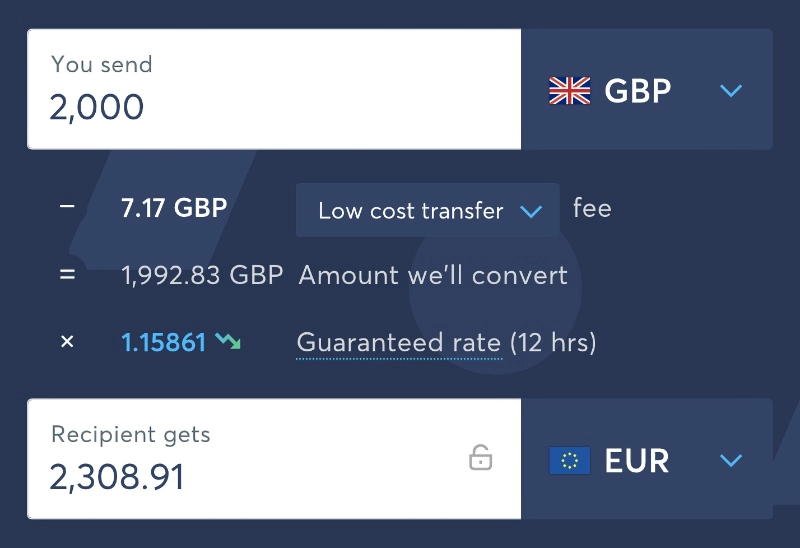
Task: Click the (12 hrs) rate duration text
Action: point(553,343)
